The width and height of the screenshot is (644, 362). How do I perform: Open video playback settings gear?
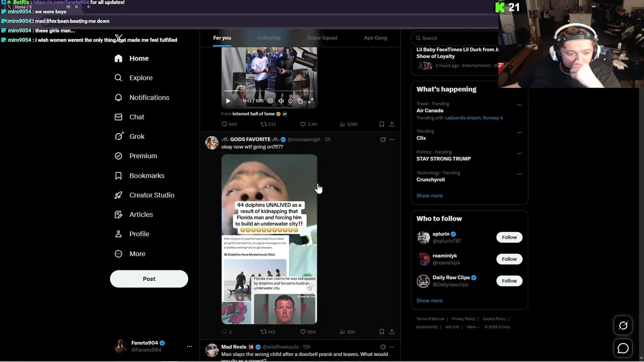click(290, 101)
